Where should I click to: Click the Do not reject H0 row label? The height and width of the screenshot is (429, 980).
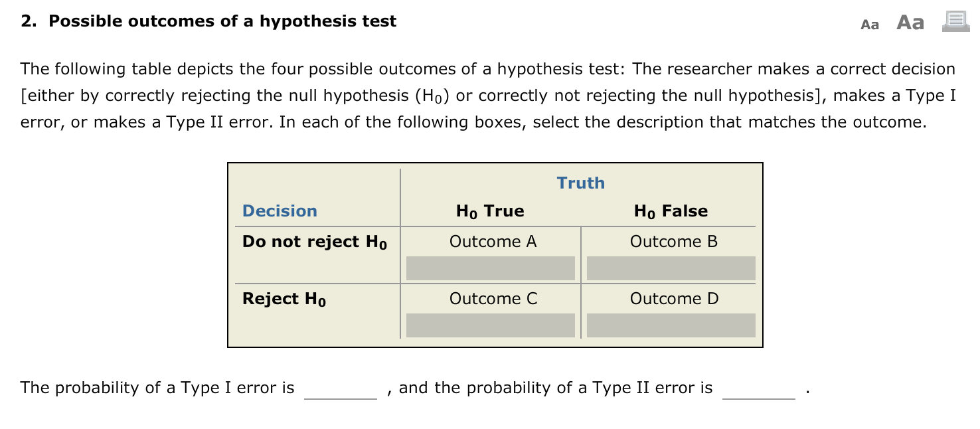coord(316,241)
